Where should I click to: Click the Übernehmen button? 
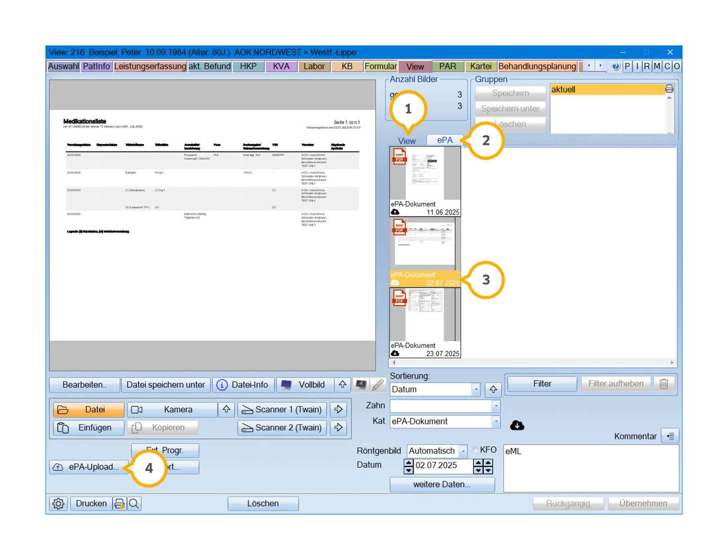coord(643,503)
